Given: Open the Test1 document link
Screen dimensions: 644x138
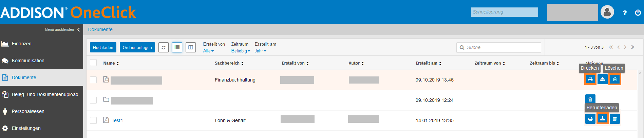Looking at the screenshot, I should 117,120.
